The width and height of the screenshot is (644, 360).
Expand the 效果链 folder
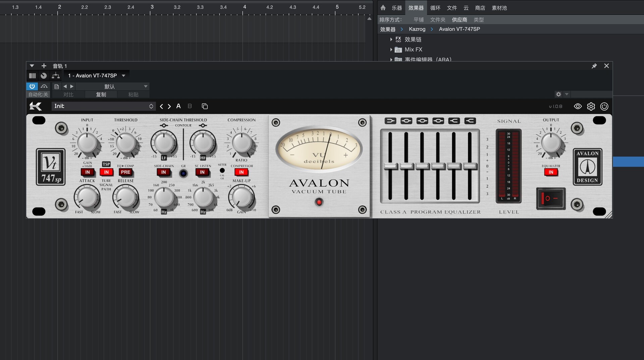[391, 40]
